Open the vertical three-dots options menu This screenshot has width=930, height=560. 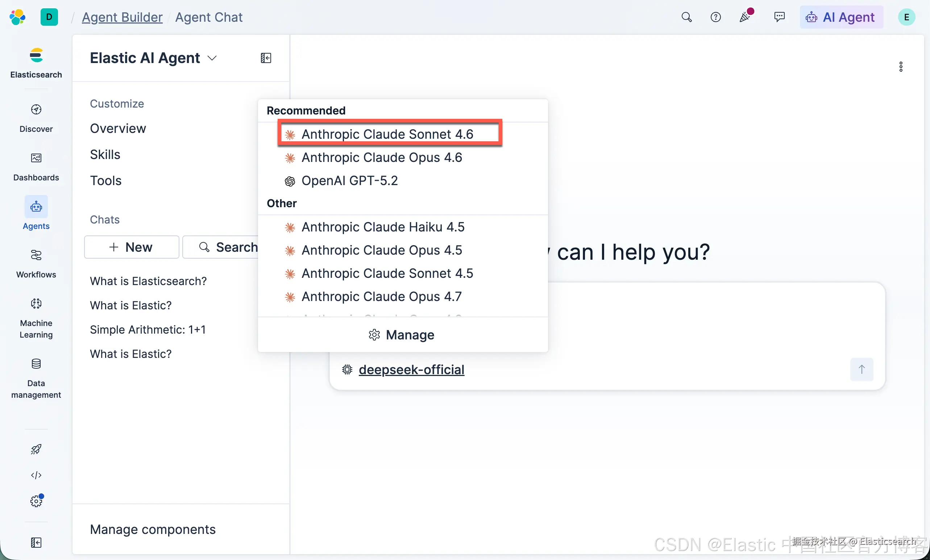click(x=901, y=67)
